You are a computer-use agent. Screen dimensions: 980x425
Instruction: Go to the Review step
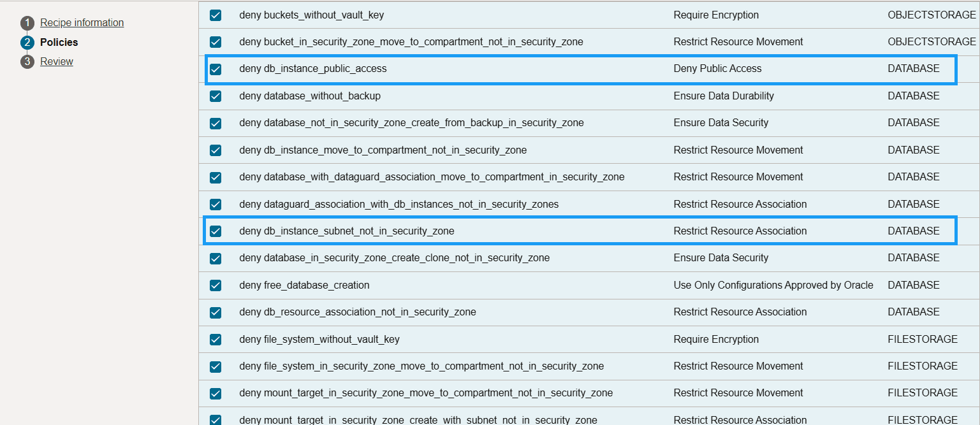(56, 61)
